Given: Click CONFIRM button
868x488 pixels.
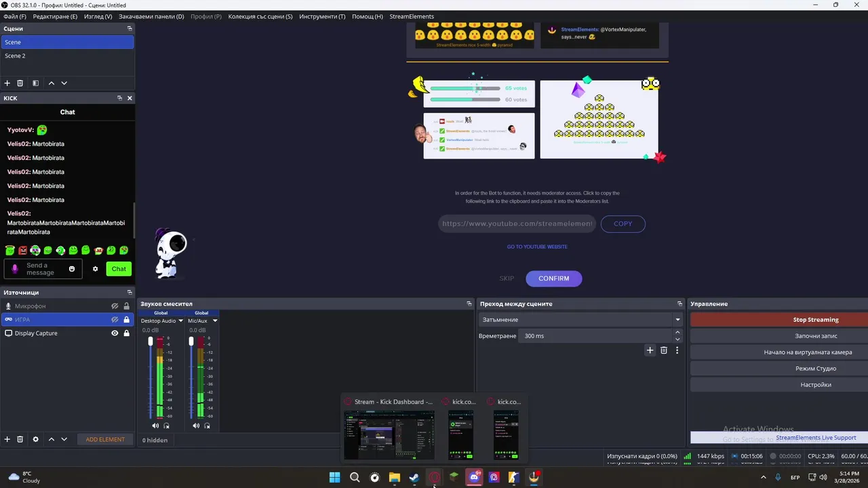Looking at the screenshot, I should pos(554,279).
